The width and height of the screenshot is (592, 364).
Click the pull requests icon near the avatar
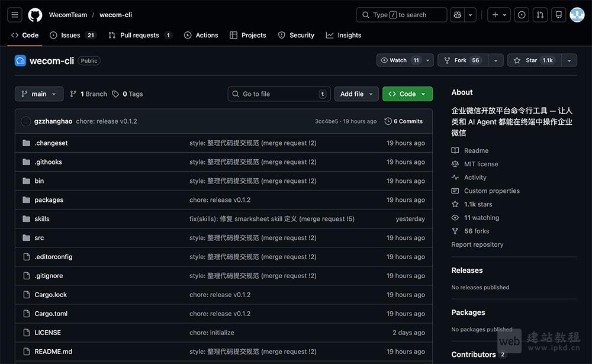539,14
